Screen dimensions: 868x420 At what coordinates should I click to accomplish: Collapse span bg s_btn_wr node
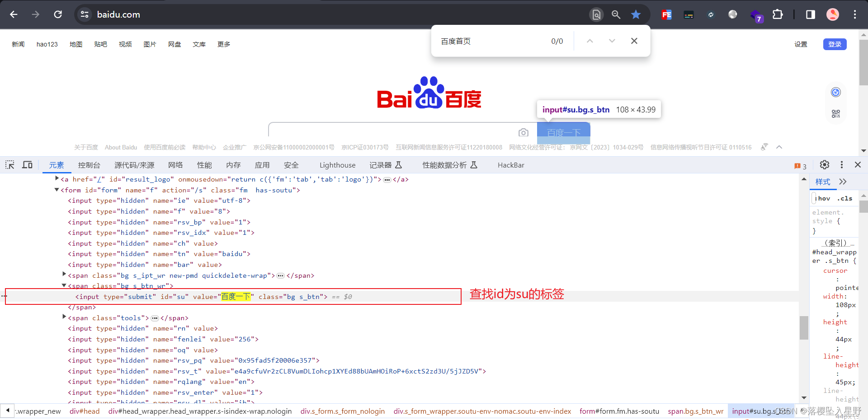pos(64,286)
